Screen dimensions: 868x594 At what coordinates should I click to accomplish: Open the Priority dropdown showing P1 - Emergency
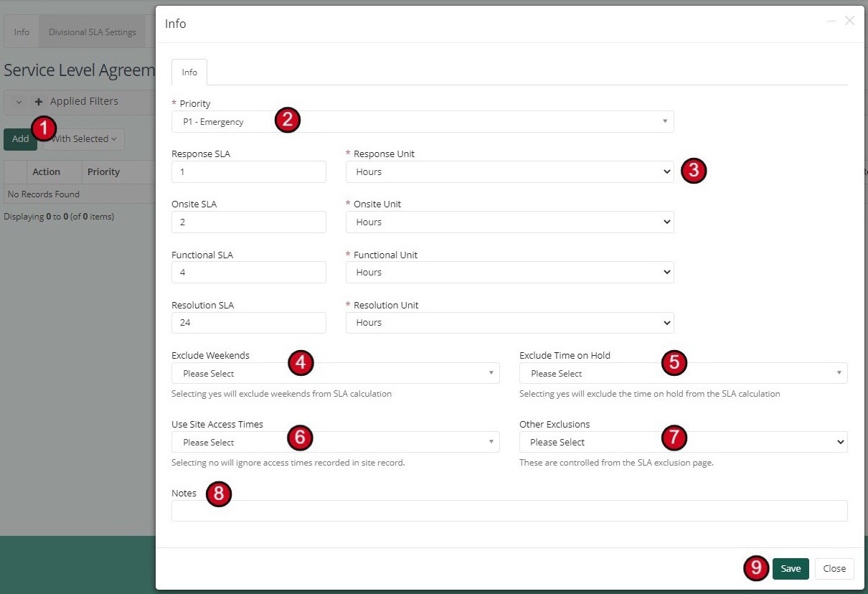[x=423, y=122]
